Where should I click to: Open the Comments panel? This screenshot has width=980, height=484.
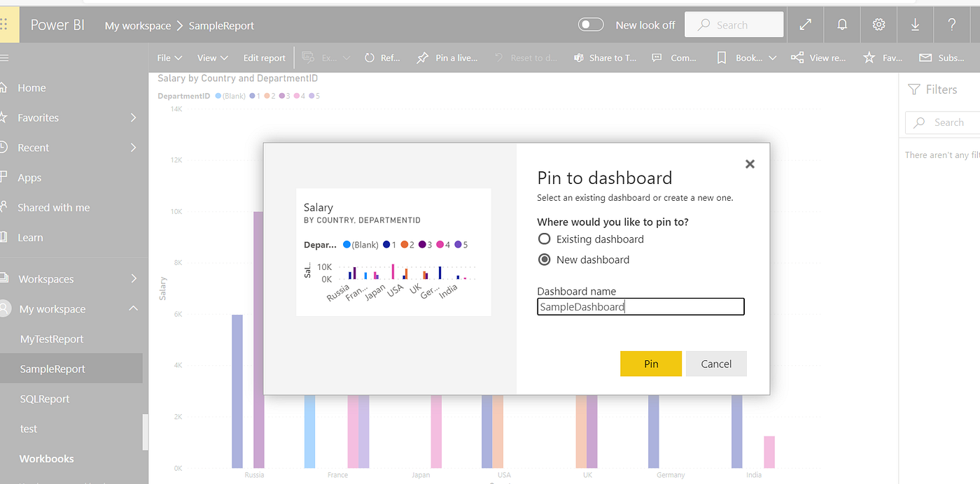pos(674,57)
